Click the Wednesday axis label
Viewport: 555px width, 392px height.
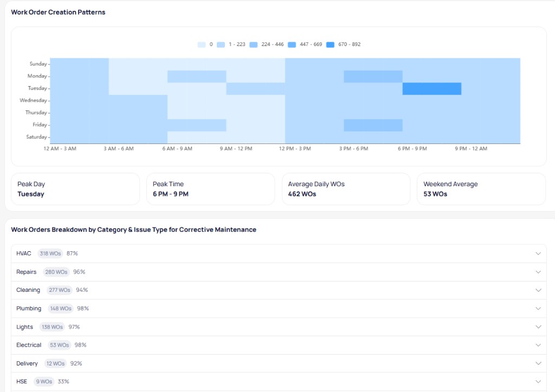pos(33,100)
